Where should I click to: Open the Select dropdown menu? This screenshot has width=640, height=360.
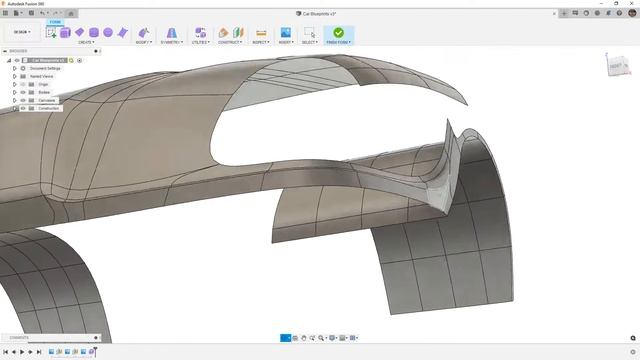(x=310, y=42)
